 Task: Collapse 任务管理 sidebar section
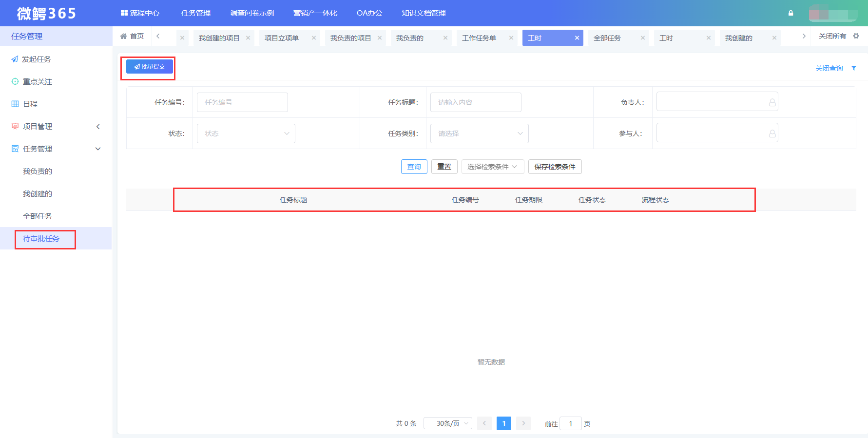pos(98,149)
